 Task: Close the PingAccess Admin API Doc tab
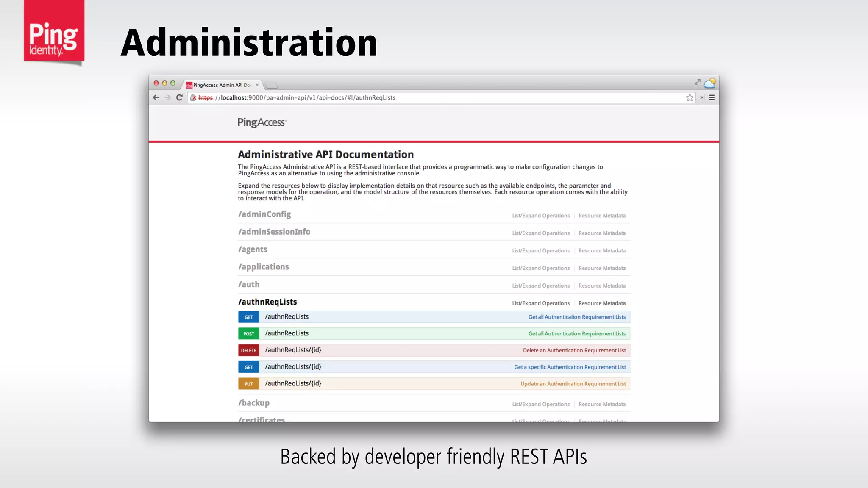pyautogui.click(x=257, y=85)
